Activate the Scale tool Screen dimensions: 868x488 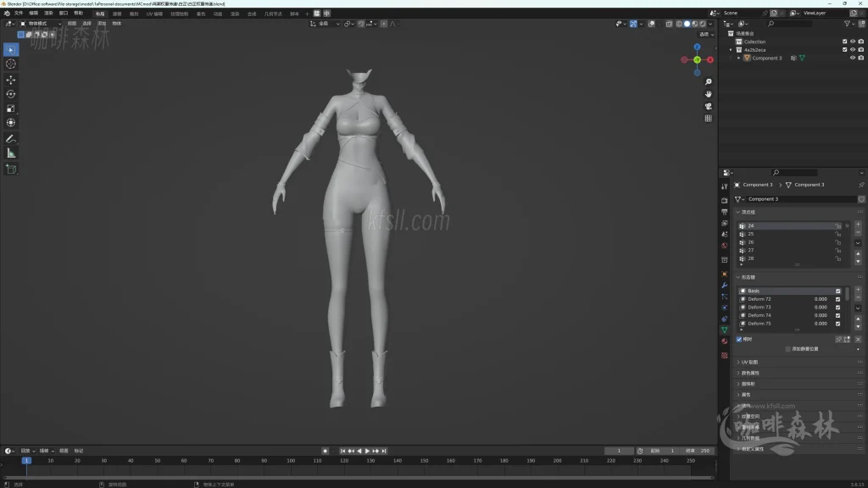(10, 108)
